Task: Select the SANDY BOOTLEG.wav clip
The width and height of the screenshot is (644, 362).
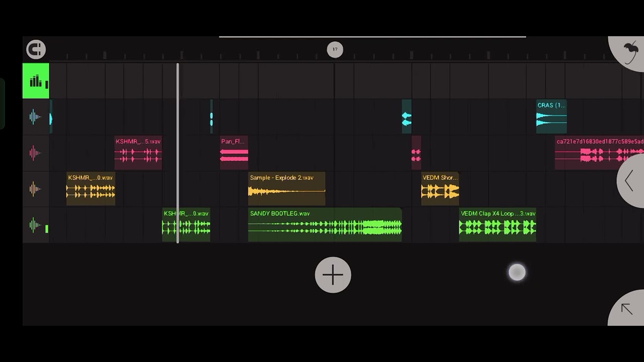Action: pos(325,225)
